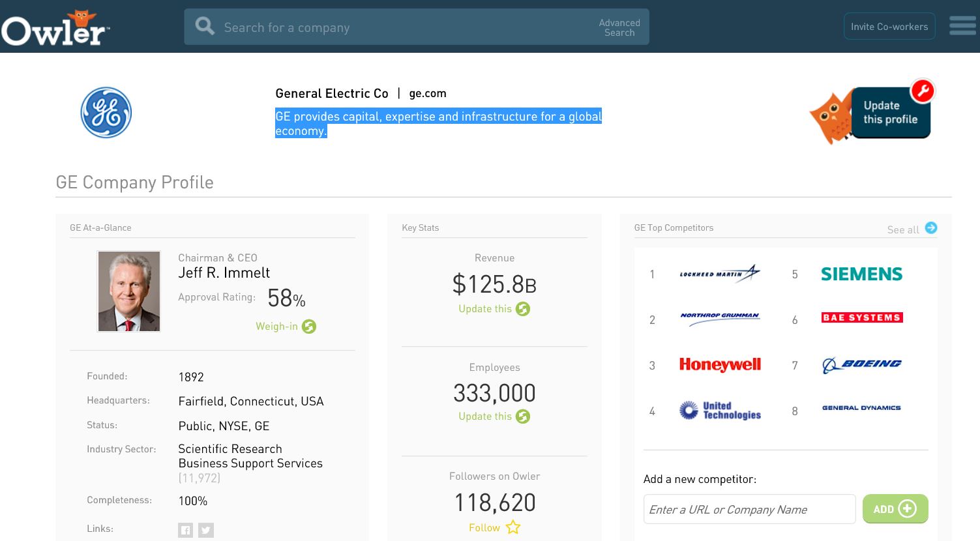Click the Search for a company field

coord(404,27)
